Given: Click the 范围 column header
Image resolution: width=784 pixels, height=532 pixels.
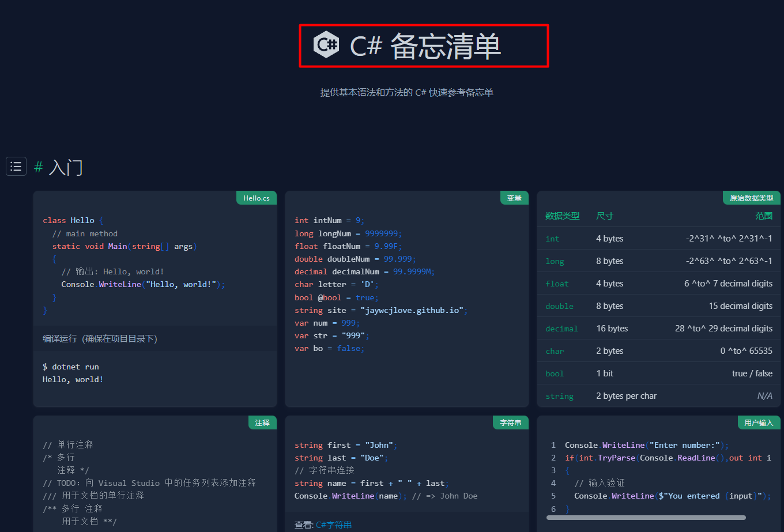Looking at the screenshot, I should pos(764,216).
